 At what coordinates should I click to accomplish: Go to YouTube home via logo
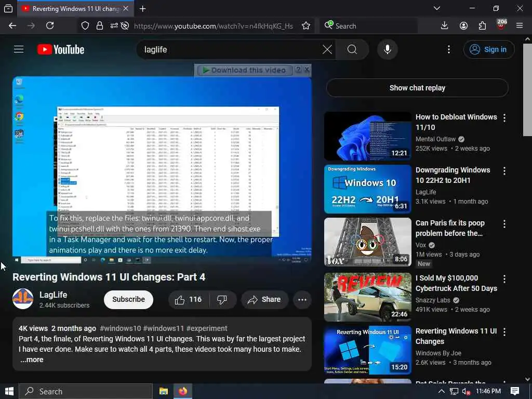61,49
